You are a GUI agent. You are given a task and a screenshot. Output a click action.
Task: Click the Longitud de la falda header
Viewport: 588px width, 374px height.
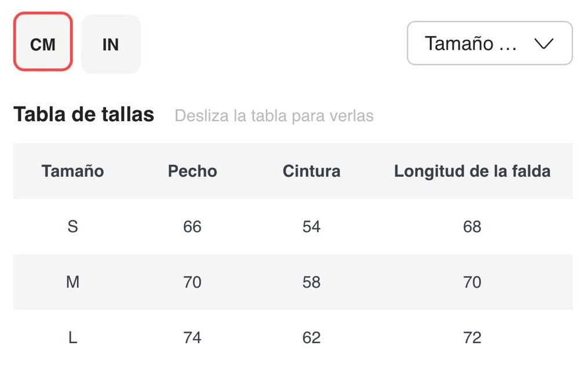(x=472, y=171)
